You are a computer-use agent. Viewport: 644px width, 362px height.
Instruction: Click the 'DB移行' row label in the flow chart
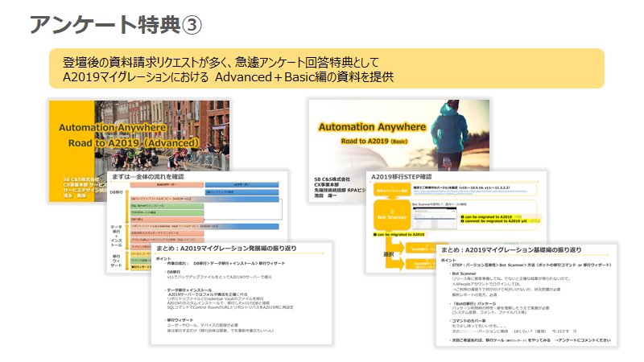[x=116, y=192]
